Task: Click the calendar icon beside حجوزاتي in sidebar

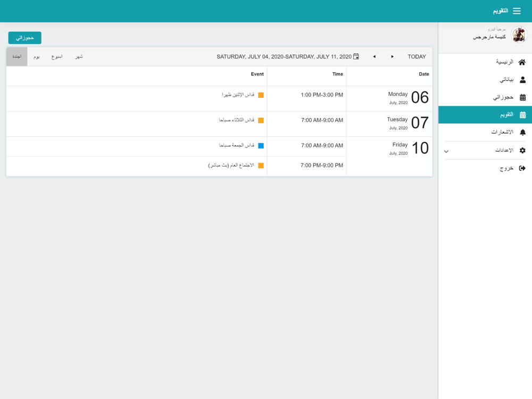Action: [522, 97]
